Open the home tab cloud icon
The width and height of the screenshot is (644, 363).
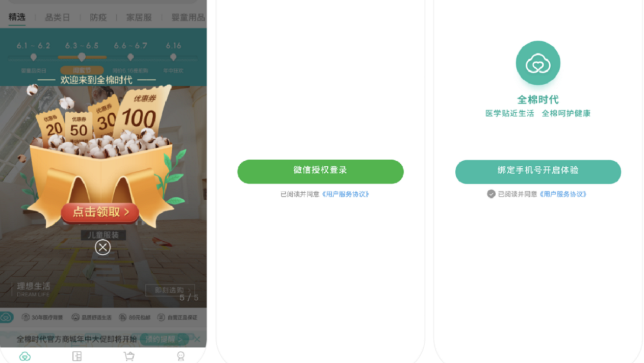coord(25,356)
